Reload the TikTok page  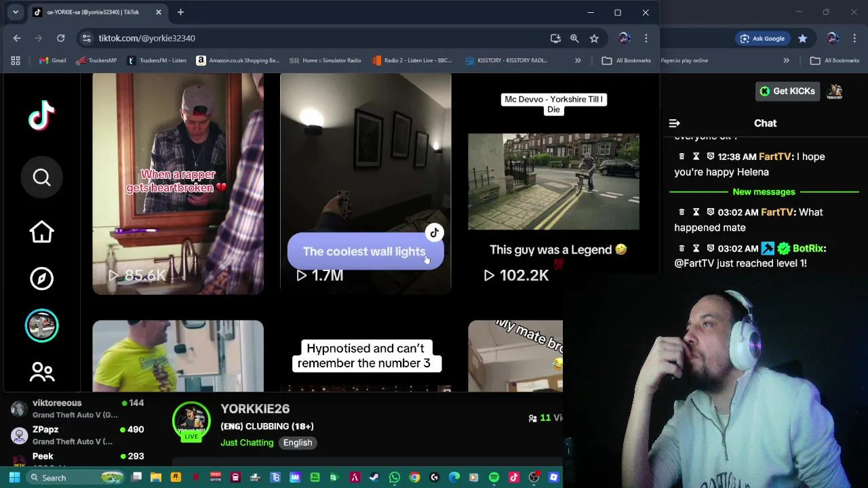tap(61, 38)
